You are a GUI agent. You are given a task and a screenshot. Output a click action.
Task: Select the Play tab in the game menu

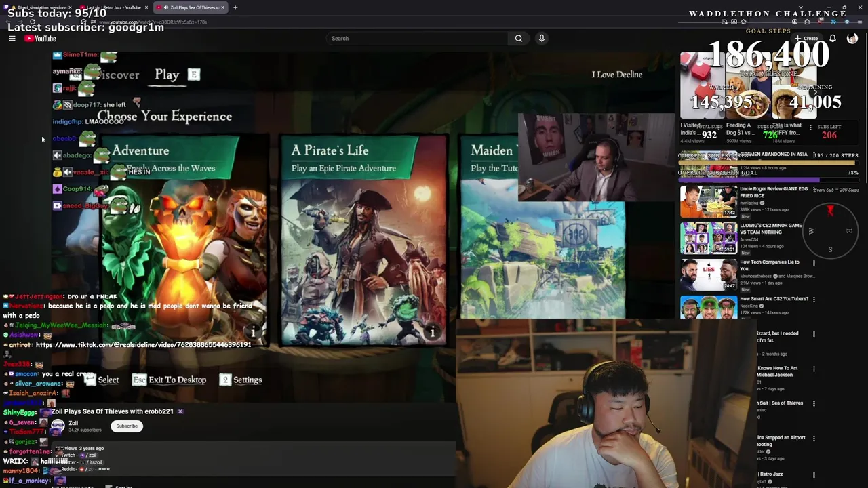coord(167,75)
